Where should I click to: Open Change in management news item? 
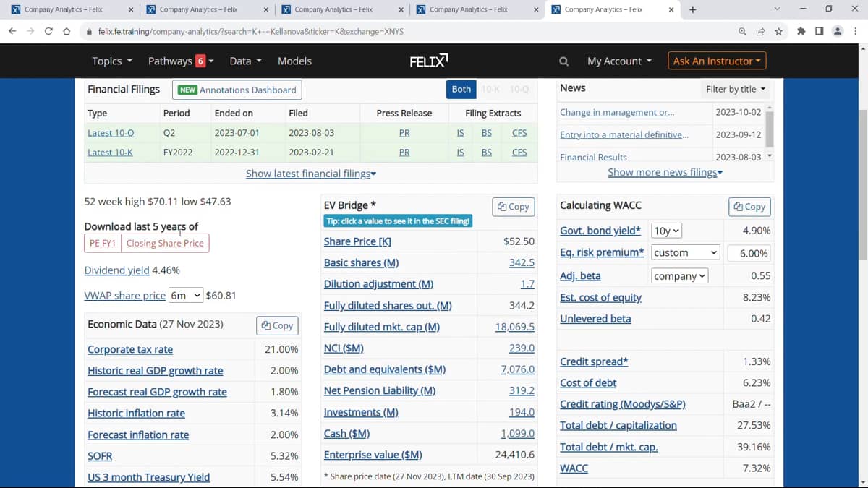pos(617,112)
